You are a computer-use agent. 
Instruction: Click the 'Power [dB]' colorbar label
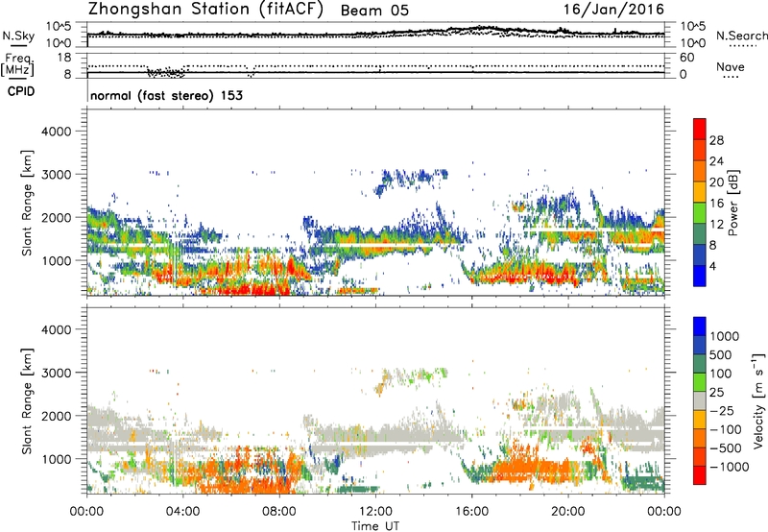pyautogui.click(x=732, y=203)
